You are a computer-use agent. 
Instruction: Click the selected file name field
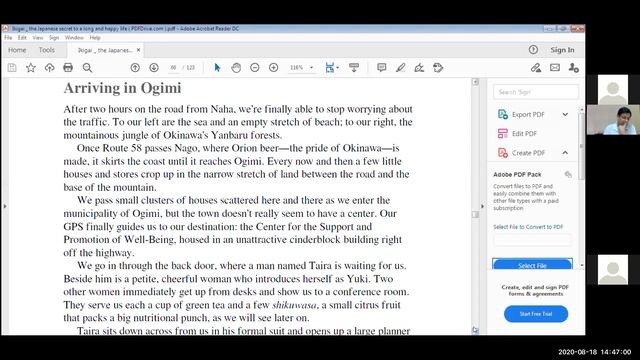click(532, 240)
